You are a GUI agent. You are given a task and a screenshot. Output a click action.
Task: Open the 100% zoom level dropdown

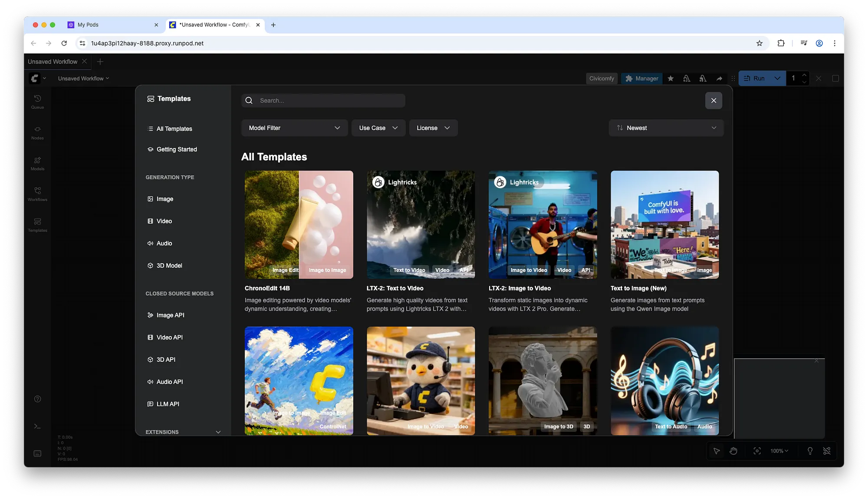(779, 451)
